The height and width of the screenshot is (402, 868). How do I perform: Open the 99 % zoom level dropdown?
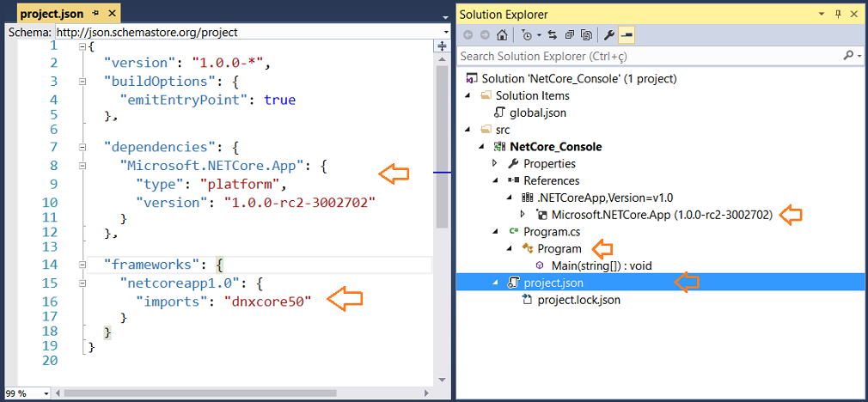pyautogui.click(x=46, y=393)
